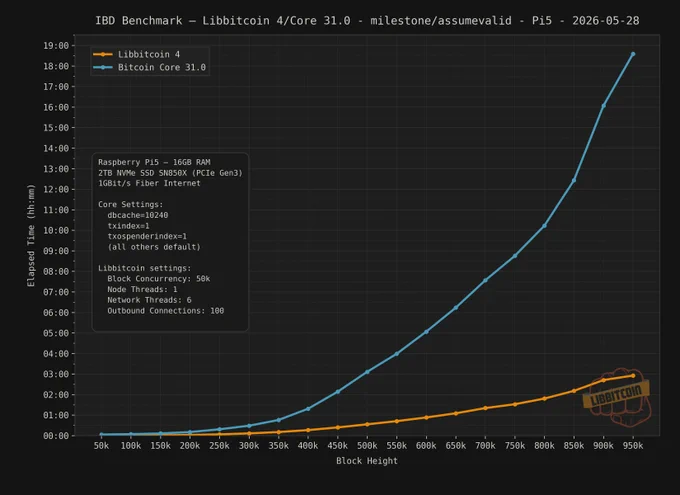Click the 50k x-axis tick label

point(101,446)
